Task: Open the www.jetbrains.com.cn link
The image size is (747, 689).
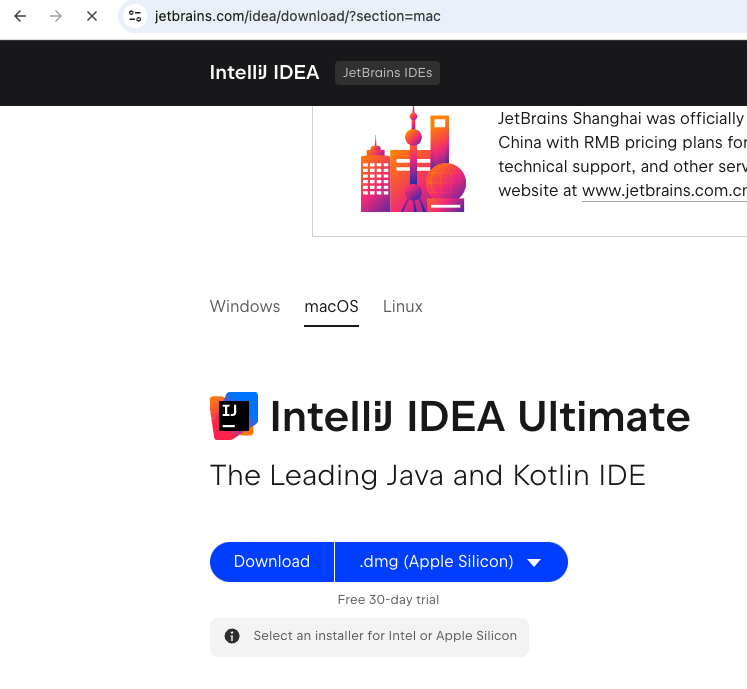Action: [x=664, y=191]
